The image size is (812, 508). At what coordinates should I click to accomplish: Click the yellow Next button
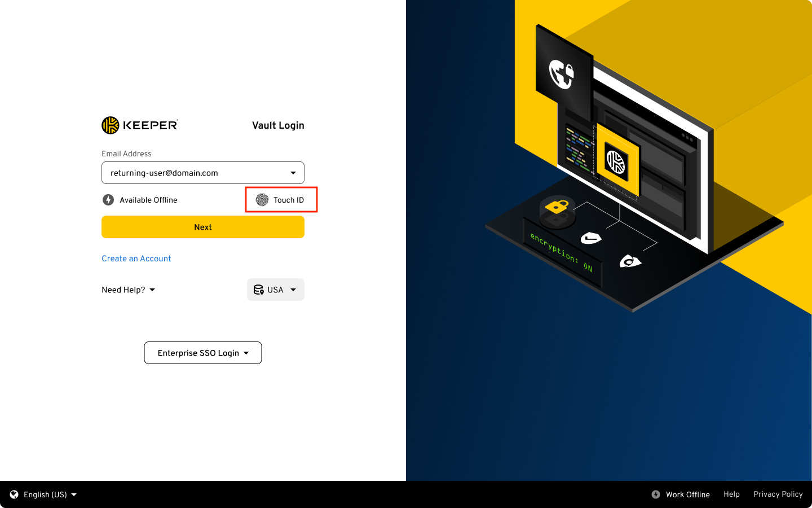click(x=203, y=227)
